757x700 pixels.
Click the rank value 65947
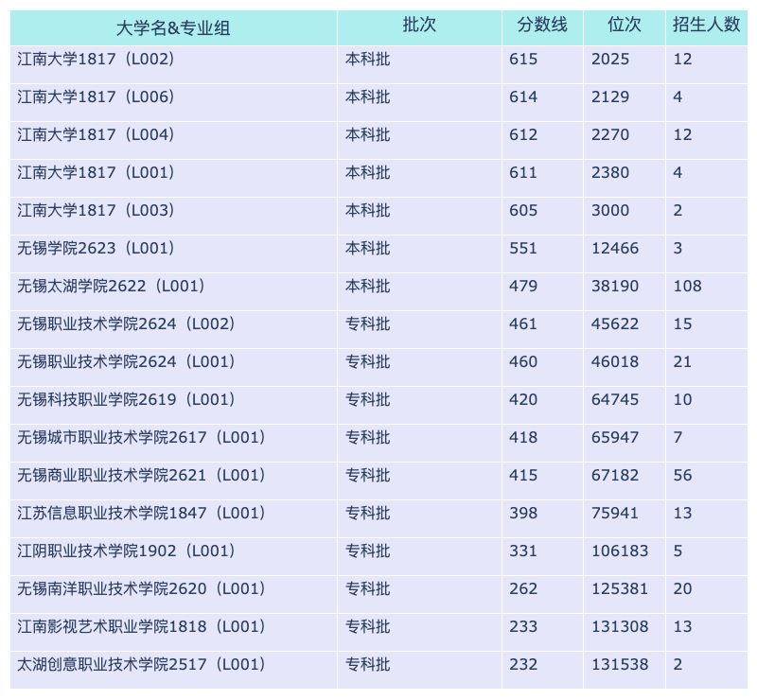click(615, 437)
